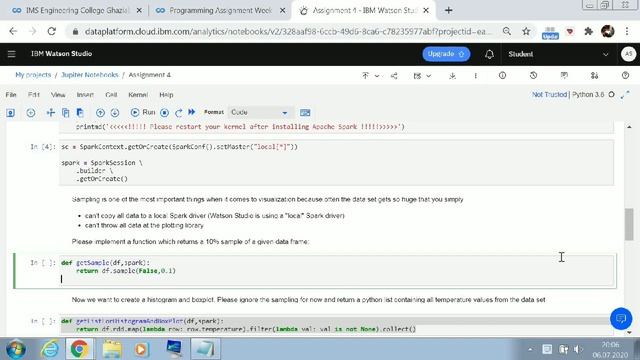Open the comments panel icon
Viewport: 640px width, 360px height.
(x=564, y=76)
